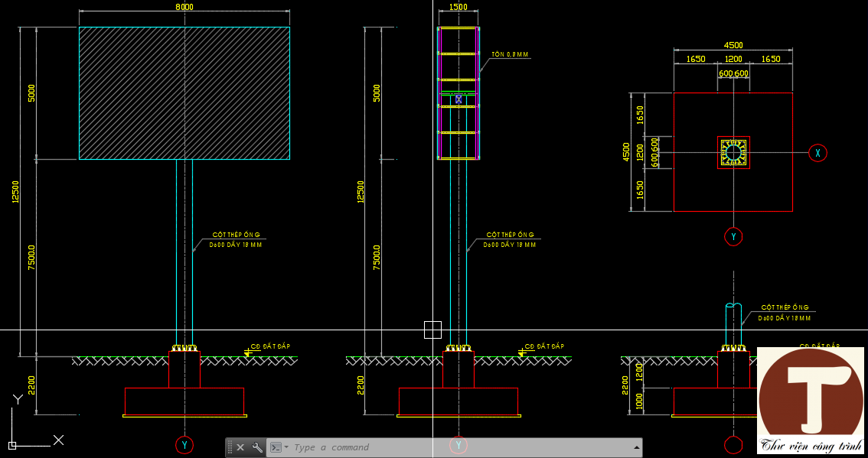Select the Y axis bubble below plan view
868x458 pixels.
click(x=733, y=237)
